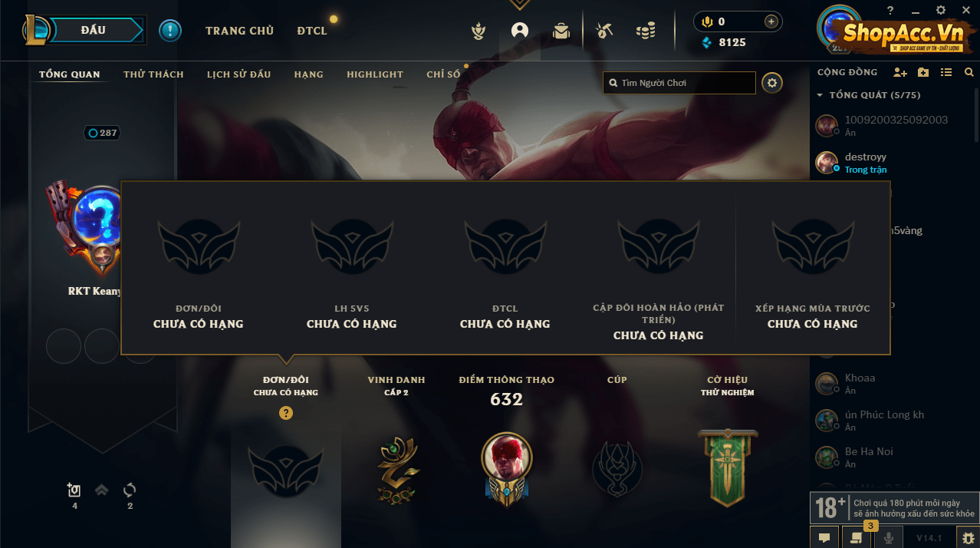Open the Collection backpack icon

561,31
